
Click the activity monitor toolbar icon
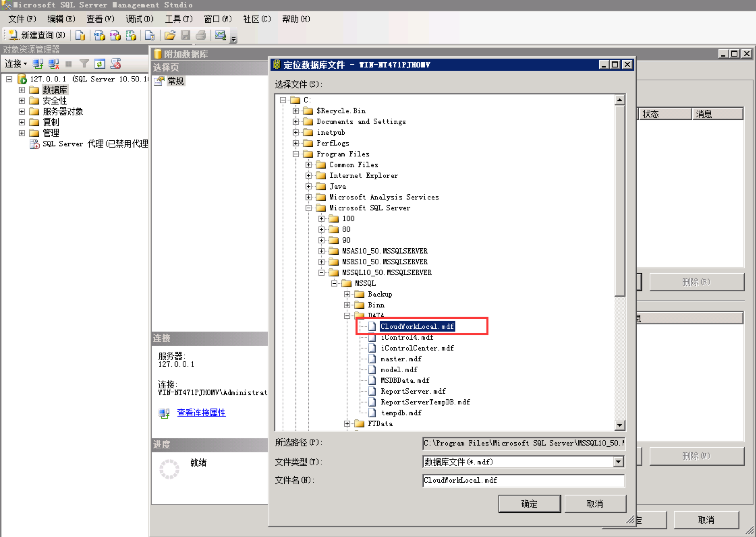[x=220, y=35]
